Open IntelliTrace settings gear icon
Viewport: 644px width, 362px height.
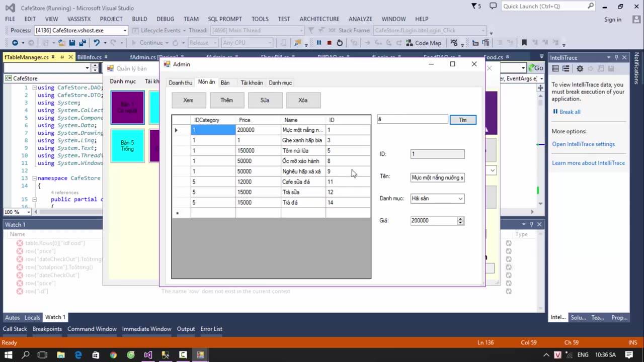coord(580,68)
